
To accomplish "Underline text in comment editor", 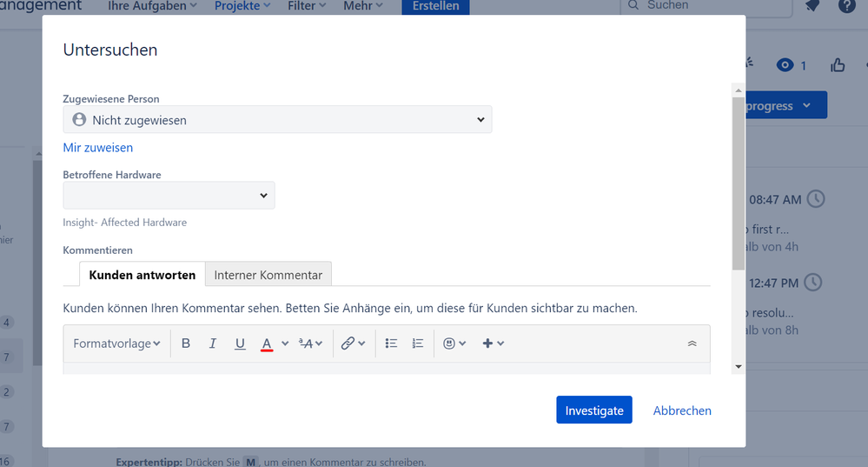I will coord(240,344).
